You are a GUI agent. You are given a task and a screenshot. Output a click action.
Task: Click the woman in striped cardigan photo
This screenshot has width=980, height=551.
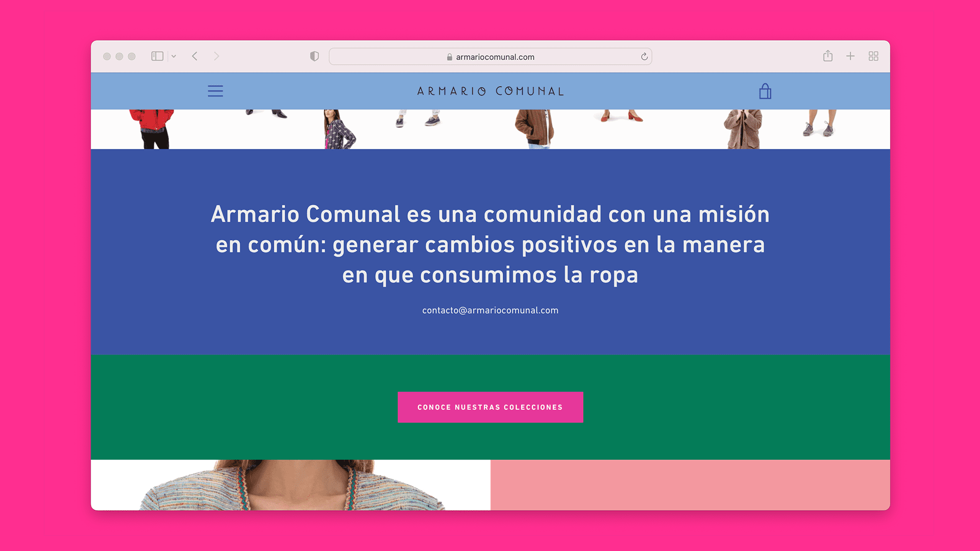pyautogui.click(x=291, y=485)
